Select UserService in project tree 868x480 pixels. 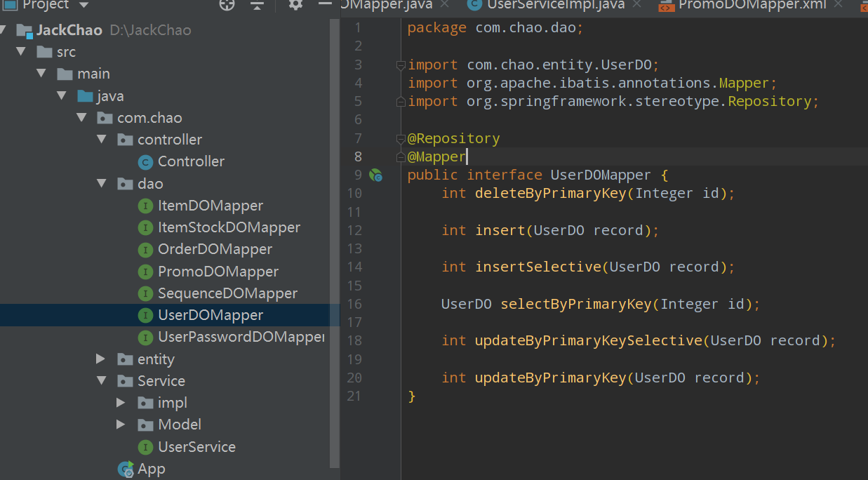[x=196, y=447]
